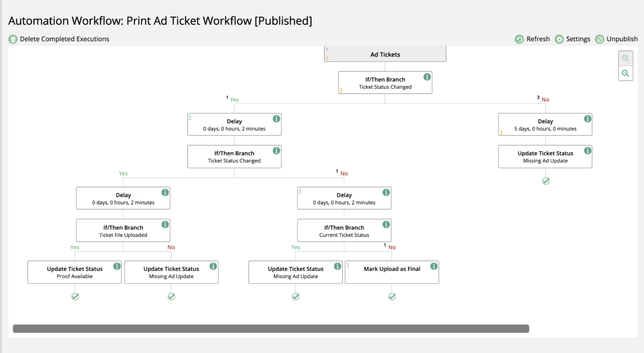Open info for Update Ticket Status Proof Available
644x353 pixels.
116,266
